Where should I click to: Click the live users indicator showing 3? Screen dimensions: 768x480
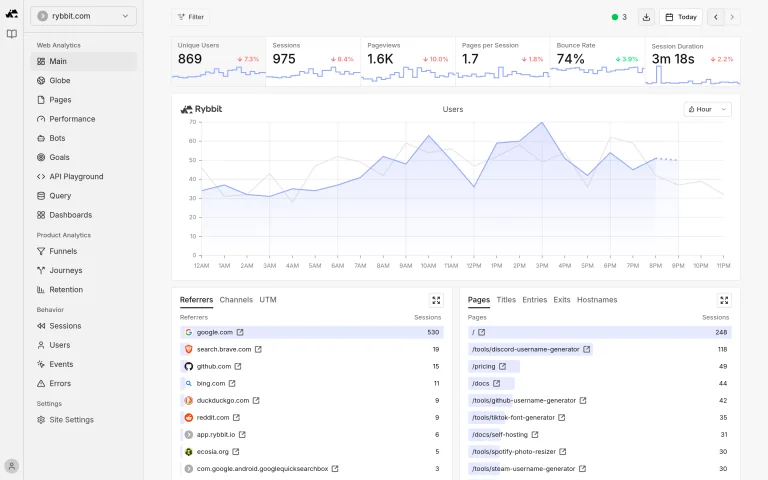619,17
